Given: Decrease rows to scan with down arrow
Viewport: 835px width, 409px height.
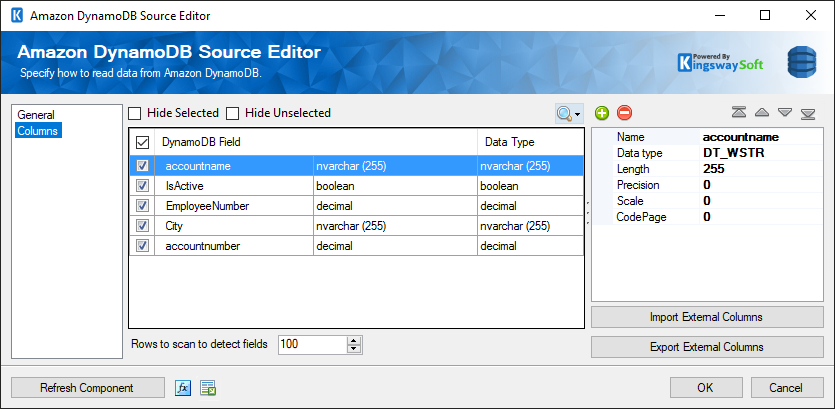Looking at the screenshot, I should click(354, 349).
